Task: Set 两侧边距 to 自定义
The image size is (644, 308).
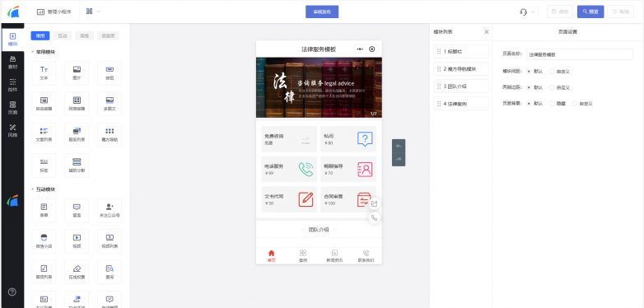Action: coord(559,87)
